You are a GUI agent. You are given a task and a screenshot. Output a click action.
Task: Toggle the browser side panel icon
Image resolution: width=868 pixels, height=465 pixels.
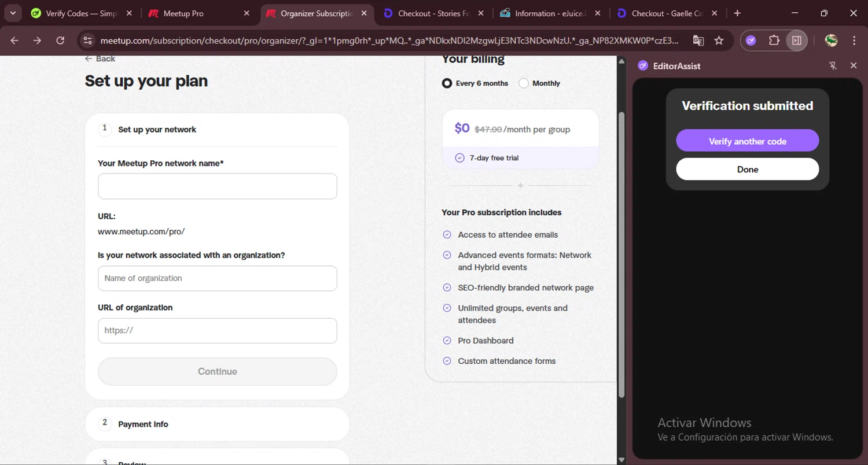797,40
